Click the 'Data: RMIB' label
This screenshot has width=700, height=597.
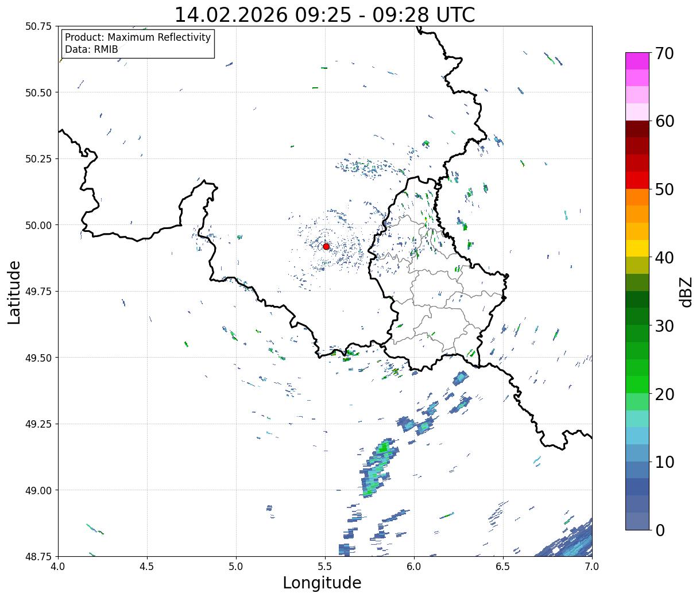tap(91, 49)
